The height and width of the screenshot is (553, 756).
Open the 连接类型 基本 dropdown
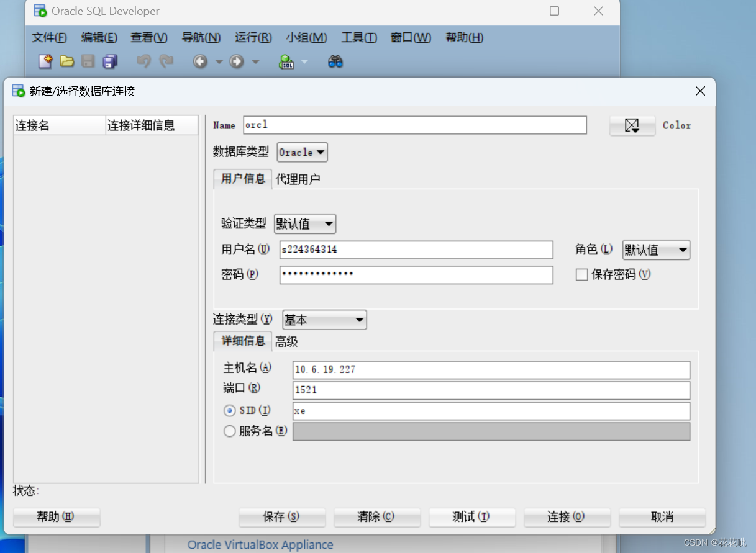click(x=324, y=320)
